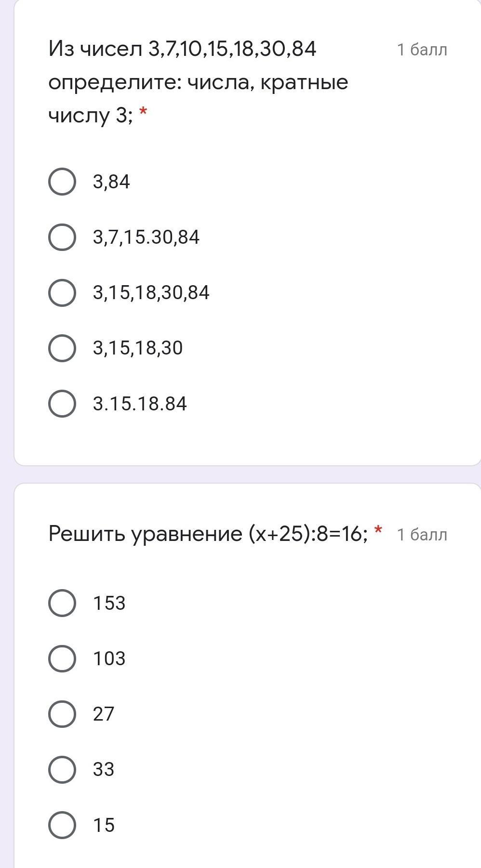Click the question text about multiples of 3

198,82
